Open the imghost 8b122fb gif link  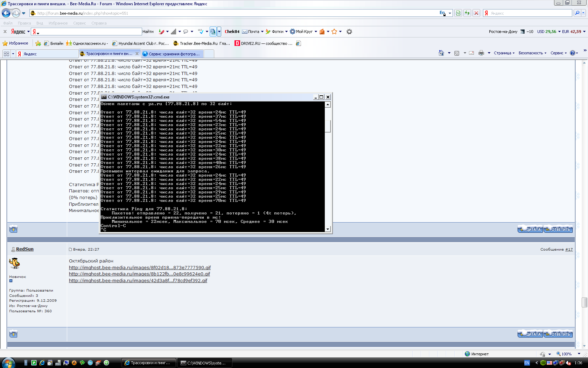tap(139, 274)
